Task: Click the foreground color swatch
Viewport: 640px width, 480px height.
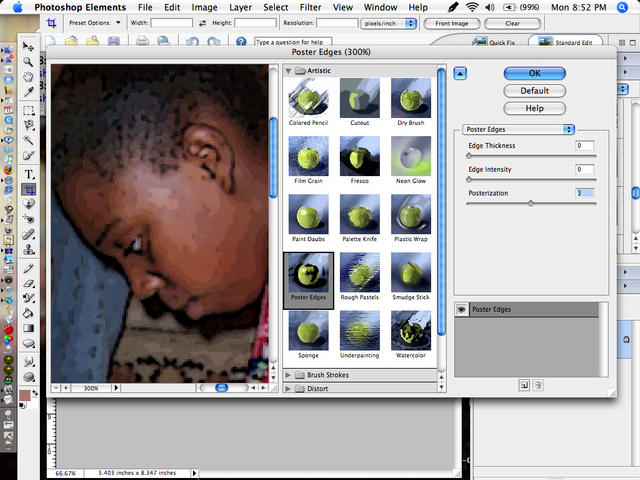Action: [25, 396]
